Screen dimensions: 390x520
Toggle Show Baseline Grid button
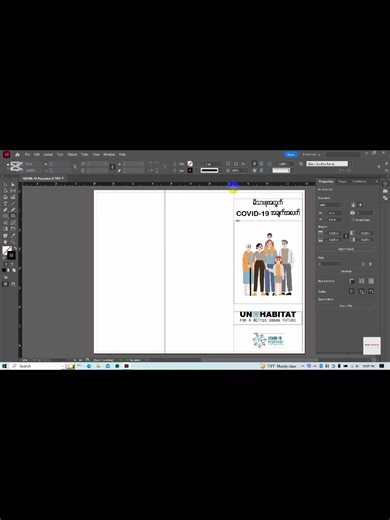pos(362,281)
